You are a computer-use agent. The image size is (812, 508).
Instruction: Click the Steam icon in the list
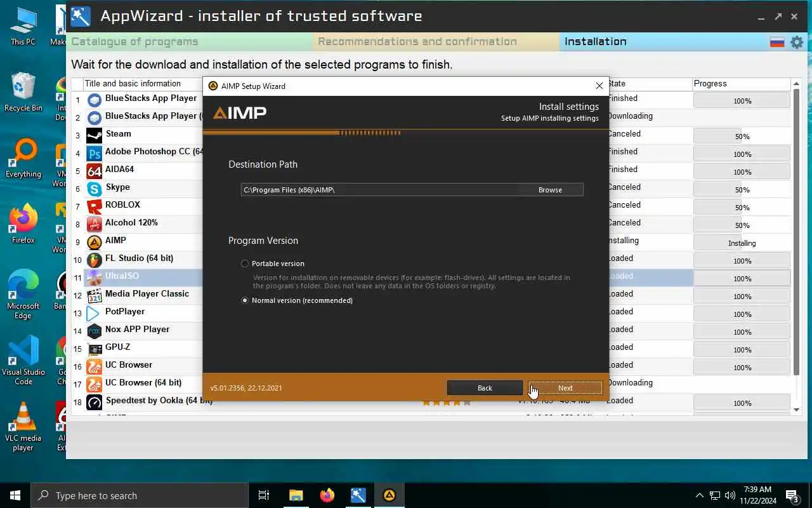click(x=95, y=135)
